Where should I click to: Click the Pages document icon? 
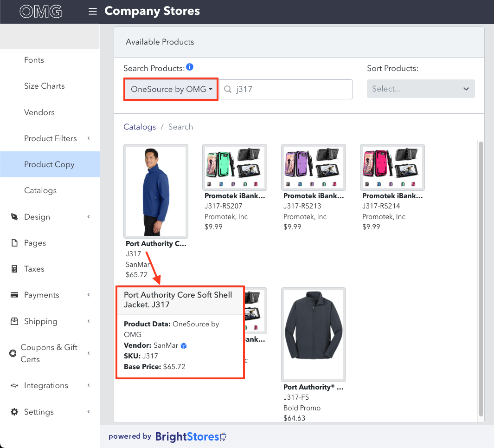[x=14, y=243]
